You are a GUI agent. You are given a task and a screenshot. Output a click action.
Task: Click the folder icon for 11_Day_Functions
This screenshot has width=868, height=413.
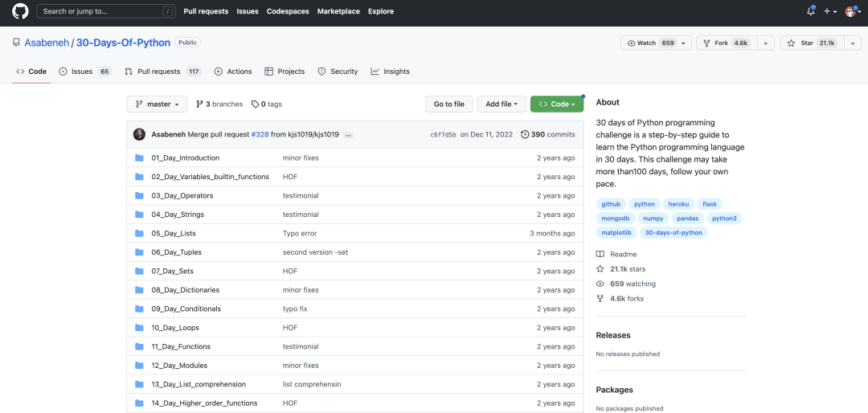pyautogui.click(x=140, y=346)
